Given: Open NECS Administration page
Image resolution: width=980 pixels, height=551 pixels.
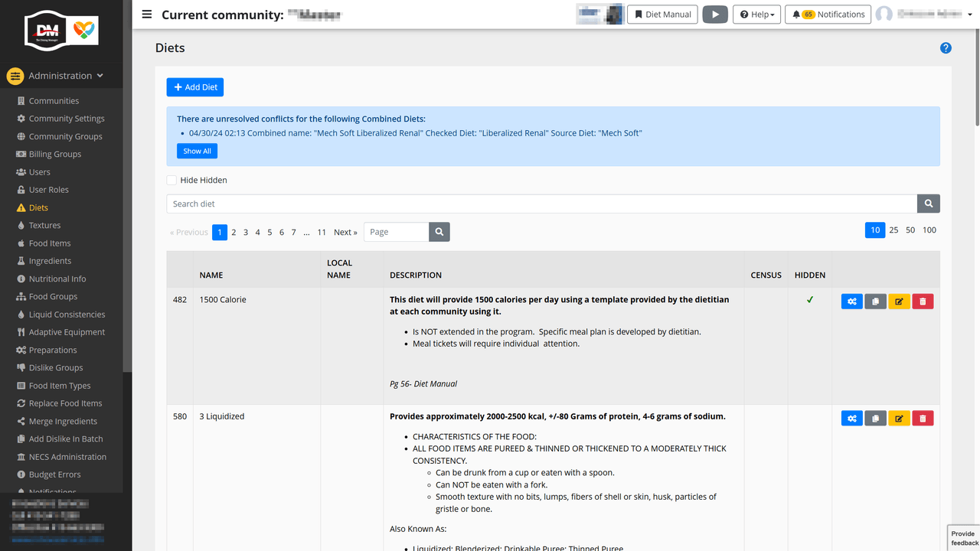Looking at the screenshot, I should (67, 457).
